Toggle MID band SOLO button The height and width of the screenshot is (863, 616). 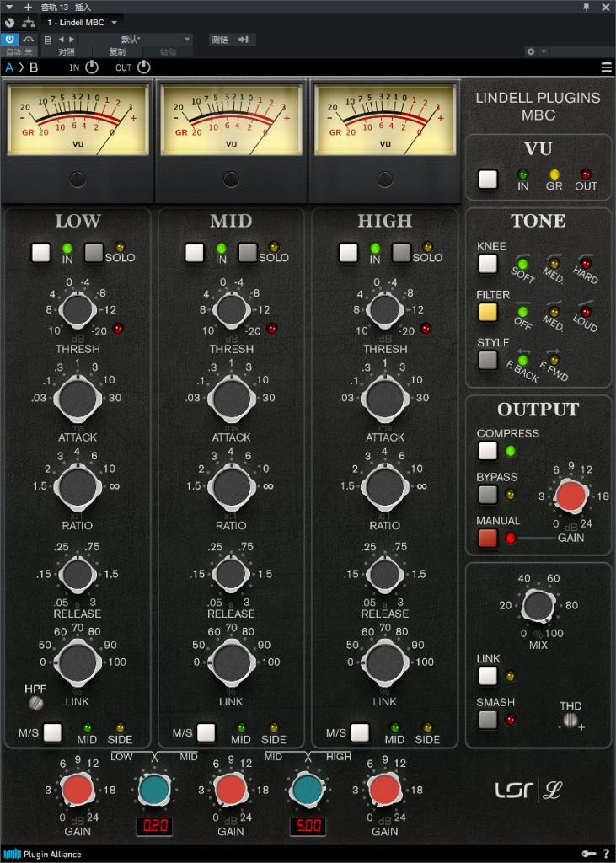[x=248, y=253]
